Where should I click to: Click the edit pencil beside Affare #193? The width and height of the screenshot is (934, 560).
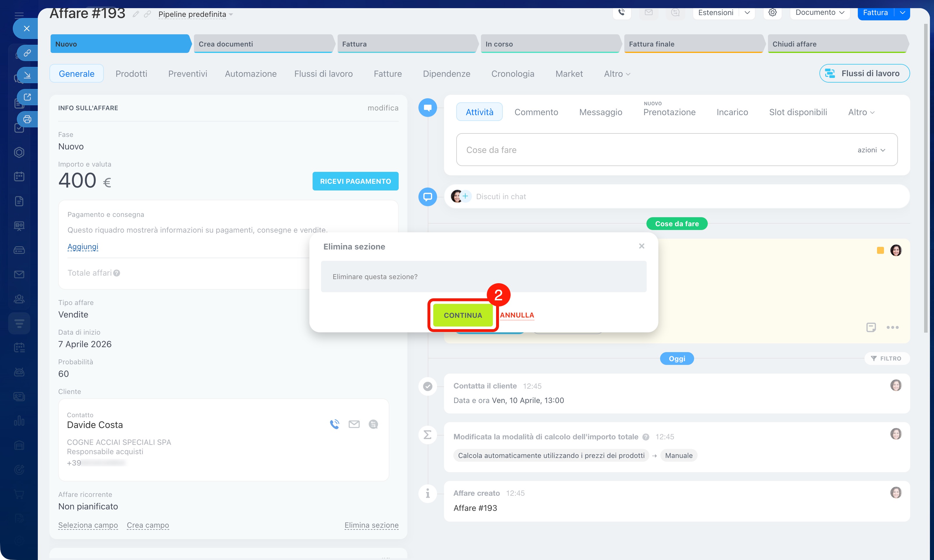coord(136,14)
